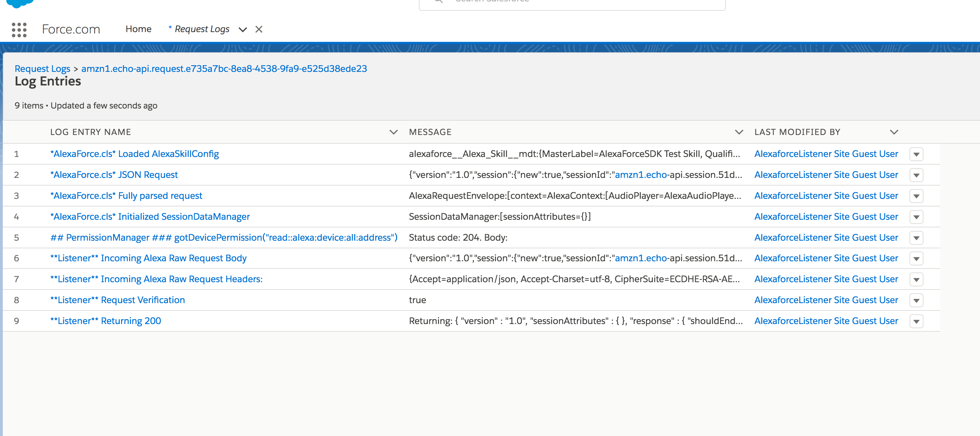The image size is (980, 436).
Task: Open Listener Request Verification entry
Action: [x=118, y=300]
